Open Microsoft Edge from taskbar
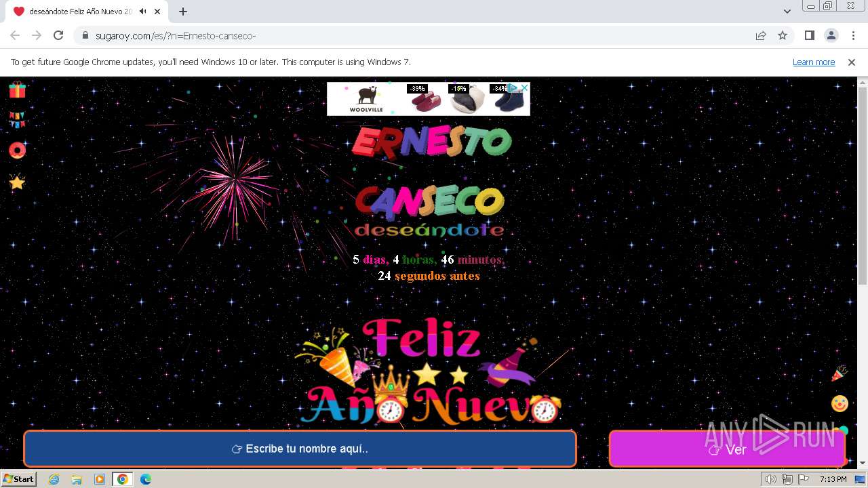The image size is (868, 488). pyautogui.click(x=146, y=479)
